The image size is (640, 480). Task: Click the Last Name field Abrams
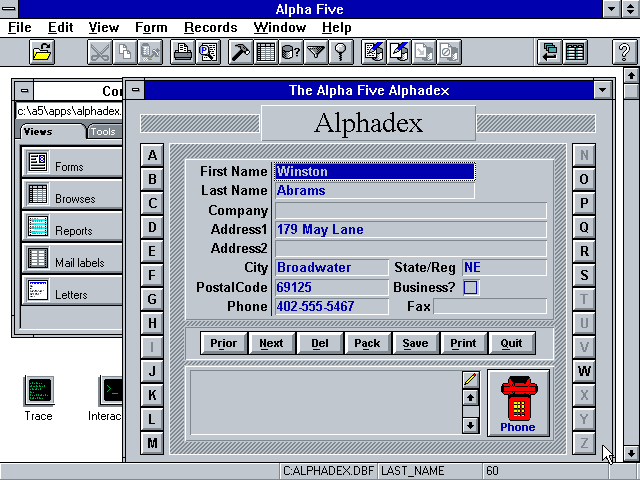pyautogui.click(x=375, y=191)
